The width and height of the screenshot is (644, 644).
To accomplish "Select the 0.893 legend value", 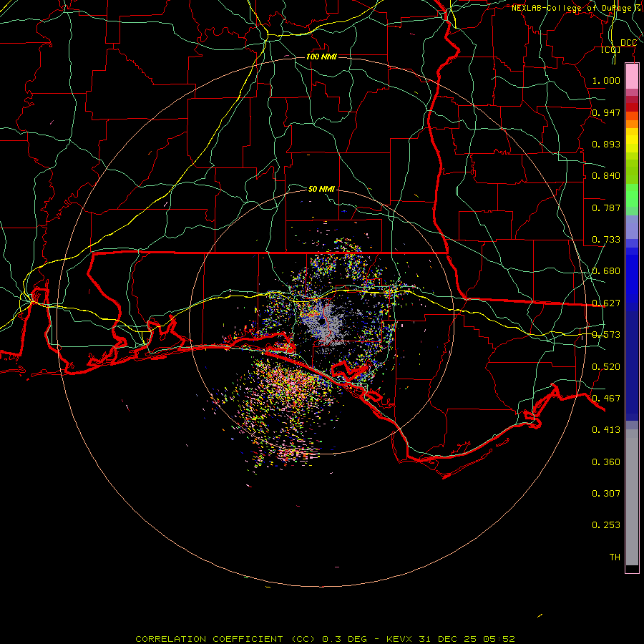I will [606, 144].
